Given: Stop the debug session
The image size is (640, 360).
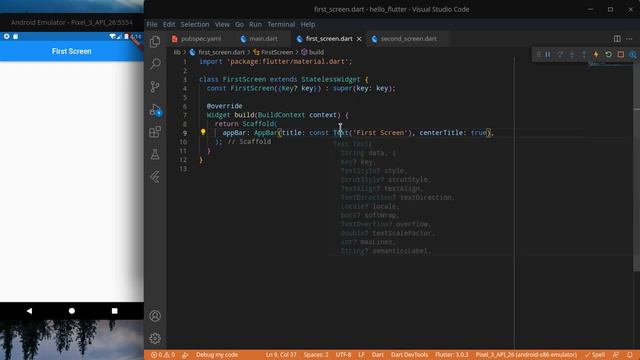Looking at the screenshot, I should click(x=621, y=54).
